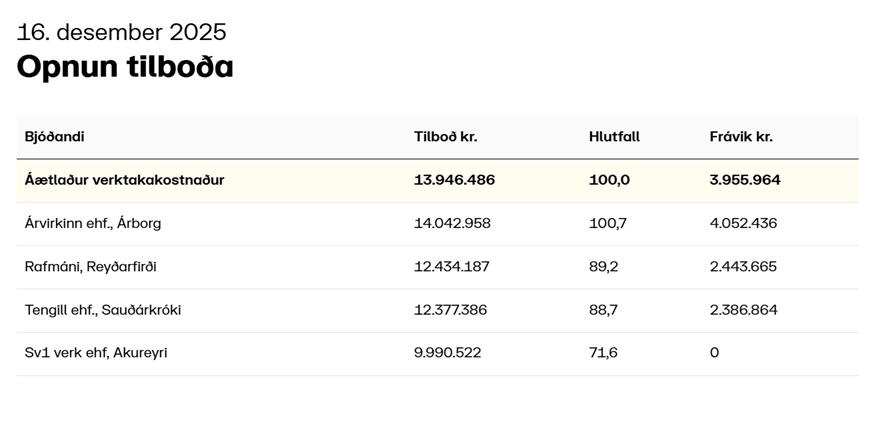Screen dimensions: 874x434
Task: Select the 71,6 percentage value
Action: pos(603,353)
